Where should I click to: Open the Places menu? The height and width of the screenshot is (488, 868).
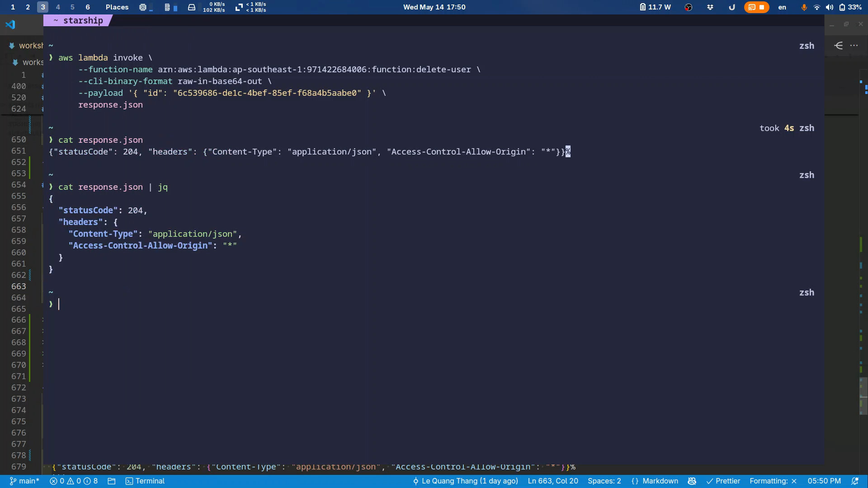tap(117, 7)
